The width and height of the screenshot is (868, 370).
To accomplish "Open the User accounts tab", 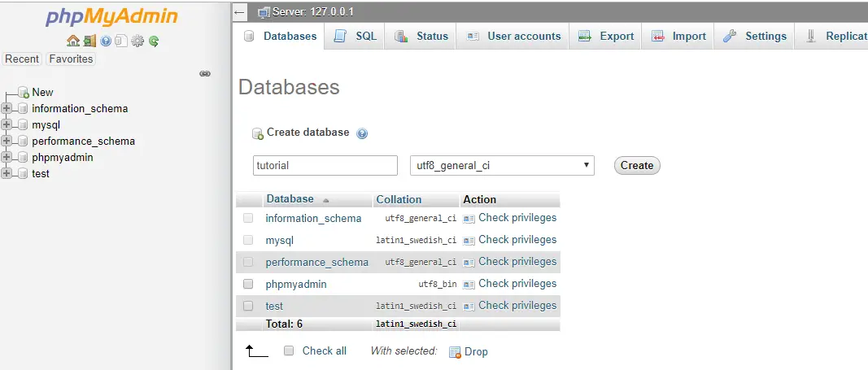I will [513, 36].
